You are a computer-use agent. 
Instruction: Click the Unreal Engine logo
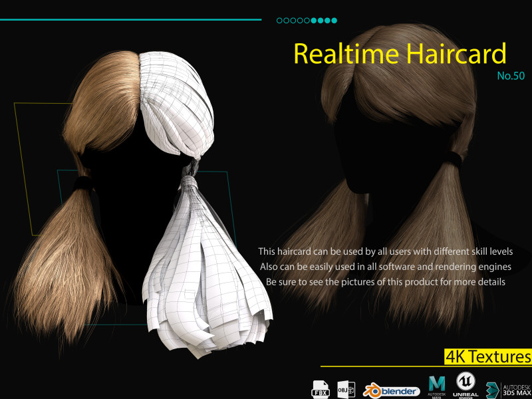(x=466, y=384)
